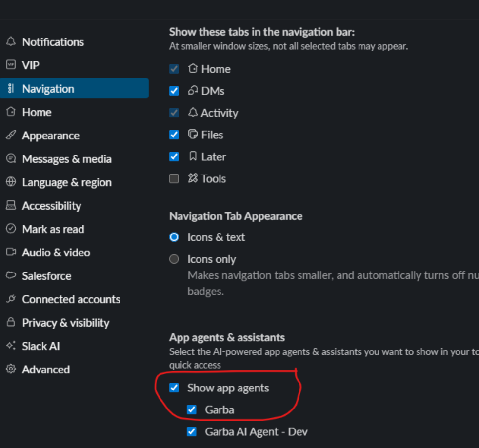The width and height of the screenshot is (479, 448).
Task: Select the Icons & text radio option
Action: tap(174, 237)
